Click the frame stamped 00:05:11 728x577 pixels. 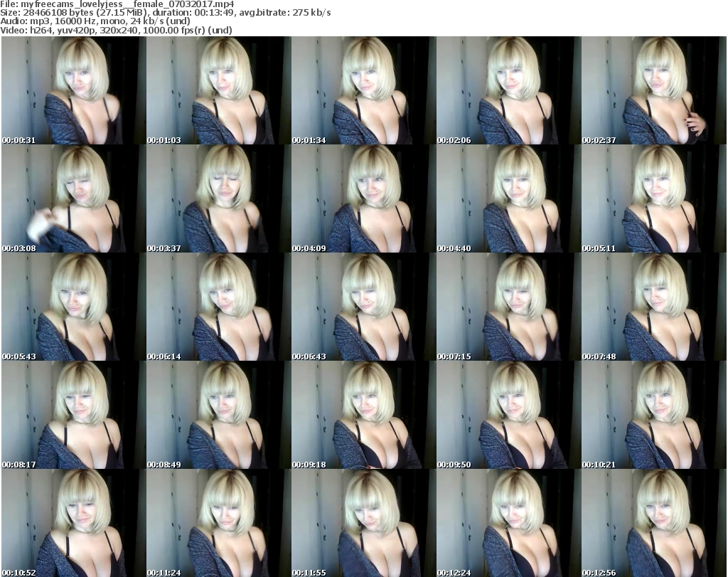(x=654, y=198)
